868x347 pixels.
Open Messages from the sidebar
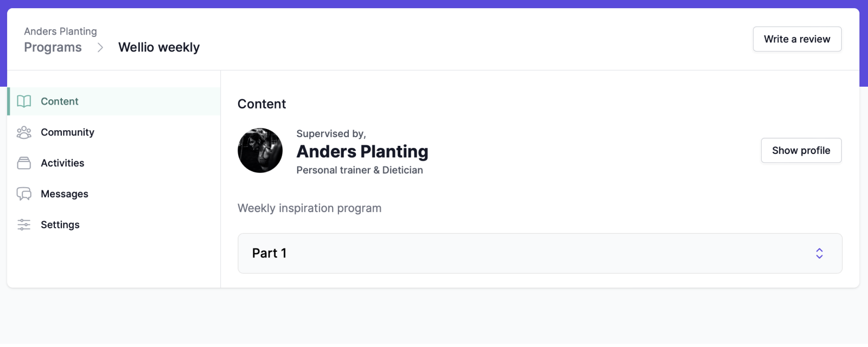coord(114,194)
